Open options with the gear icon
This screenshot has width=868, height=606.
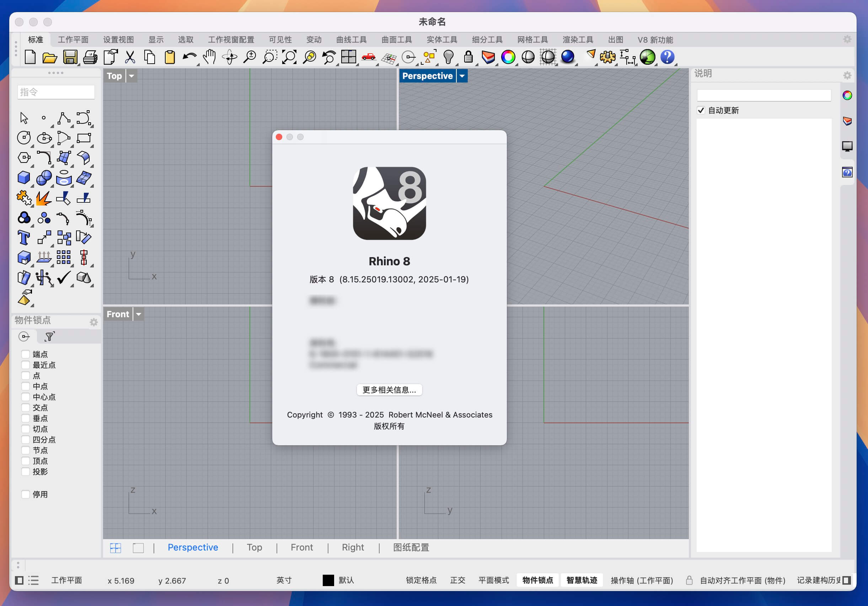pyautogui.click(x=607, y=57)
